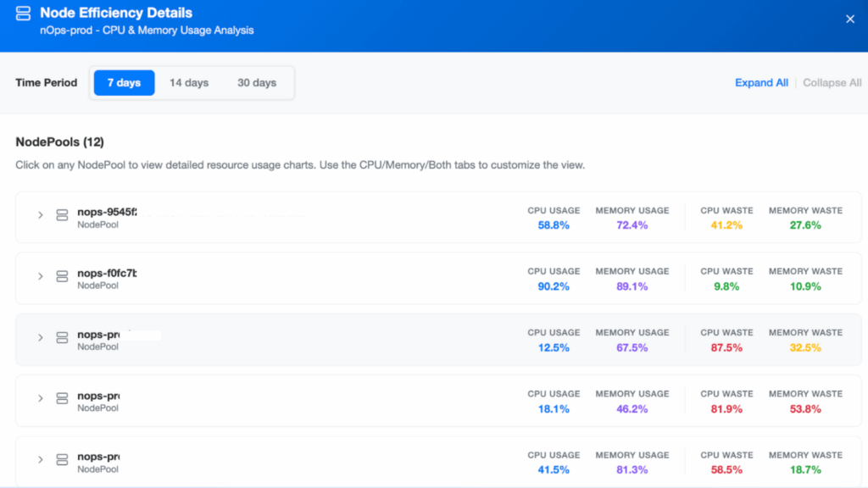
Task: Switch time period to 14 days
Action: pyautogui.click(x=189, y=83)
